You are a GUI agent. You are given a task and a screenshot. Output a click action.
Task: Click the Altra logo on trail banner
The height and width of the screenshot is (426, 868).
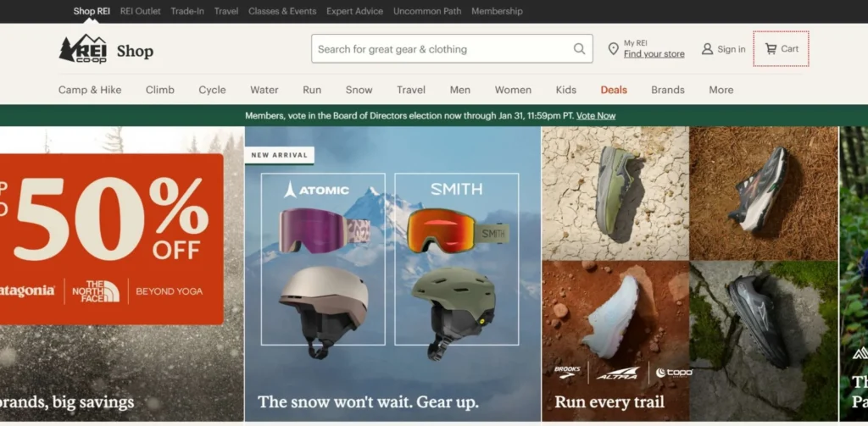click(x=617, y=373)
